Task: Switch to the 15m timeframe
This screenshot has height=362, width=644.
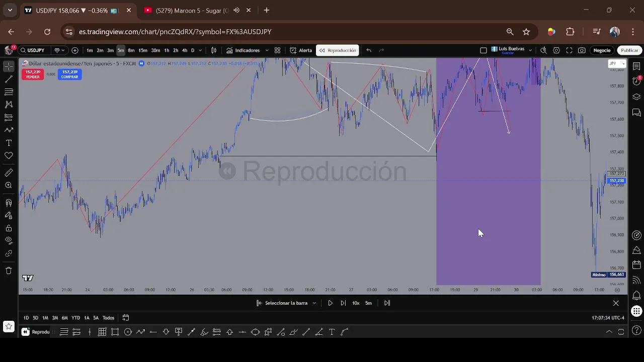Action: coord(143,50)
